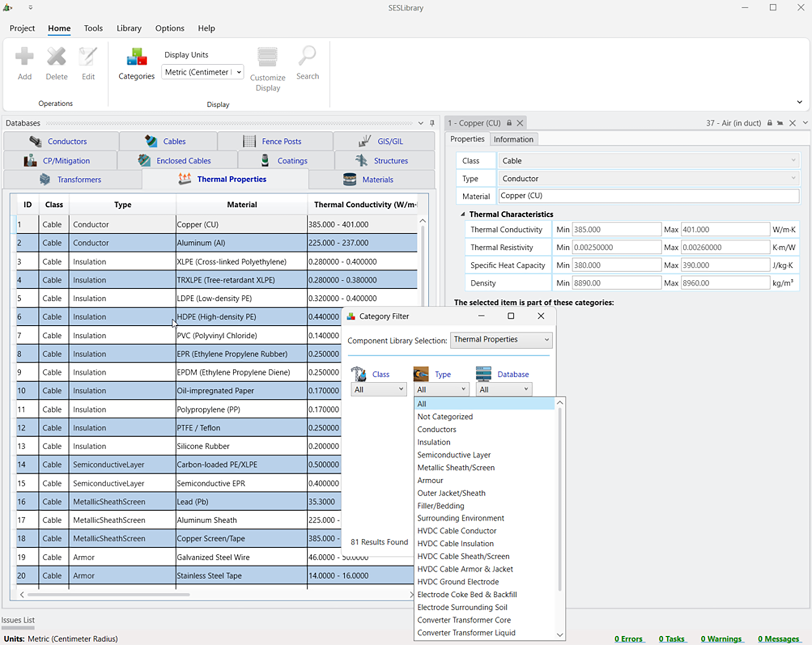
Task: Open the Options menu
Action: [x=170, y=28]
